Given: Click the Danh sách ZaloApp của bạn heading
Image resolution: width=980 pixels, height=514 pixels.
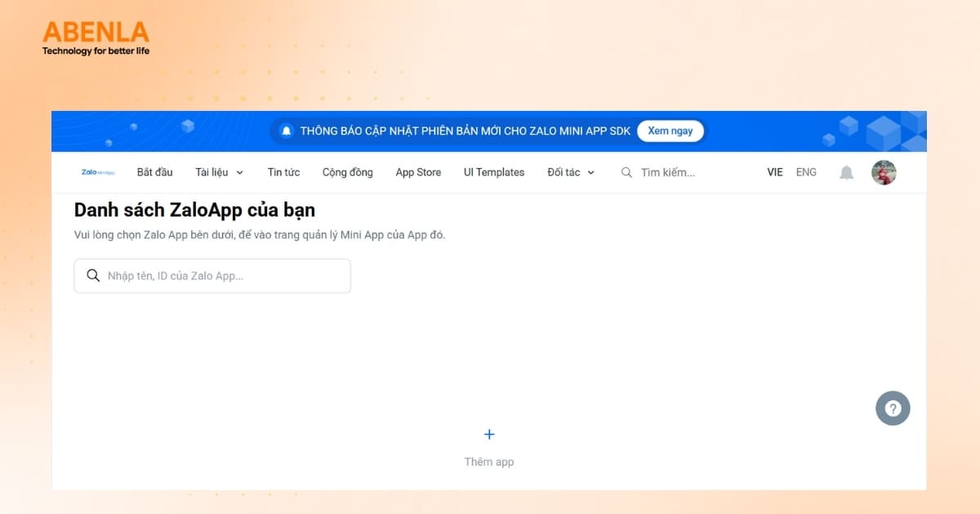Looking at the screenshot, I should point(194,210).
